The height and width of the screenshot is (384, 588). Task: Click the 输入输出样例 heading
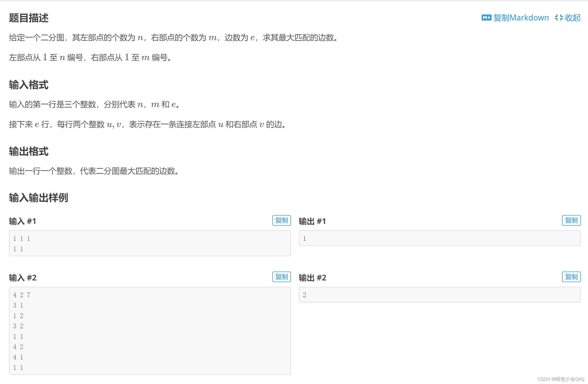(38, 198)
